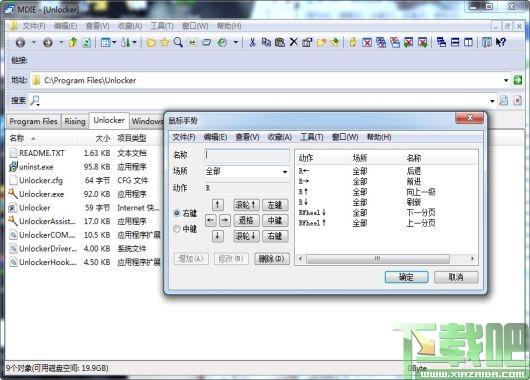
Task: Click the 滚轮↓ gesture button
Action: coord(246,236)
